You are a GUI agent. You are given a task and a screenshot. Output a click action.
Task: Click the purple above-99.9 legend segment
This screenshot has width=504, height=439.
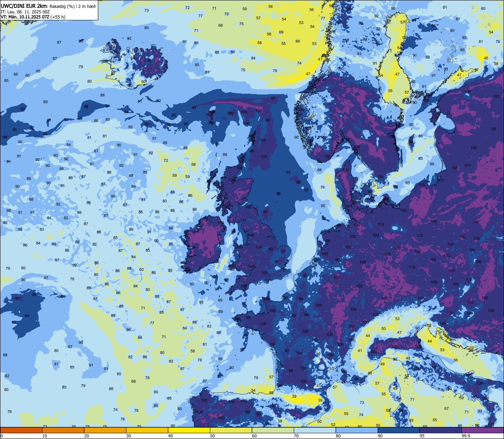(482, 430)
